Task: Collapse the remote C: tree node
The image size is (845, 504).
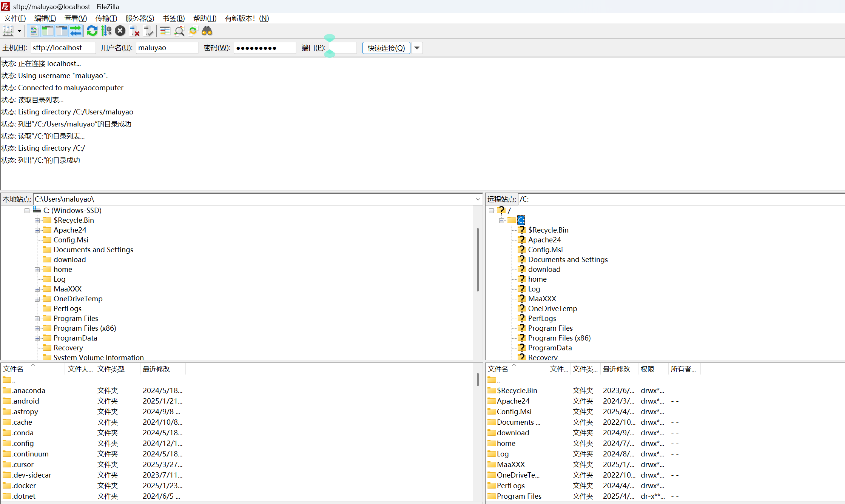Action: [x=501, y=220]
